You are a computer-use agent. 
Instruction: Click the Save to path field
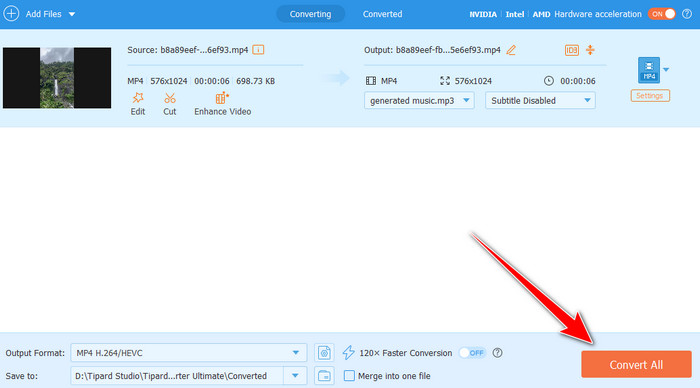pyautogui.click(x=177, y=376)
